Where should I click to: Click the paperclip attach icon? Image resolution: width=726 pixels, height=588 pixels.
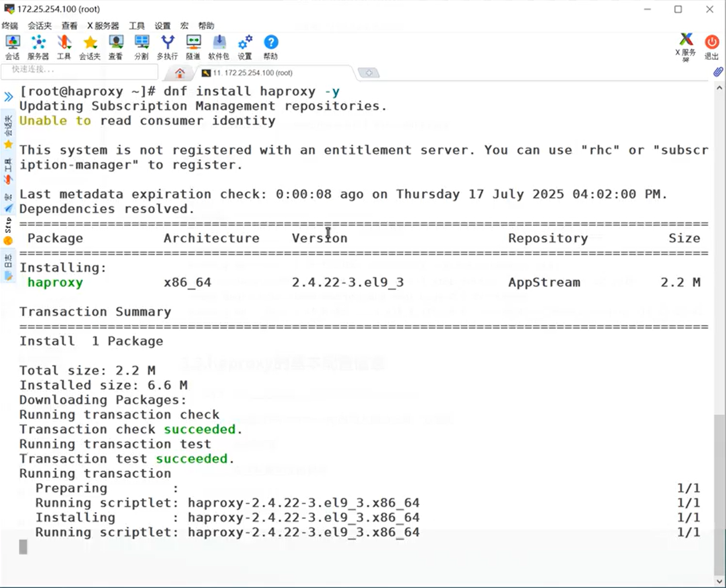[x=718, y=72]
